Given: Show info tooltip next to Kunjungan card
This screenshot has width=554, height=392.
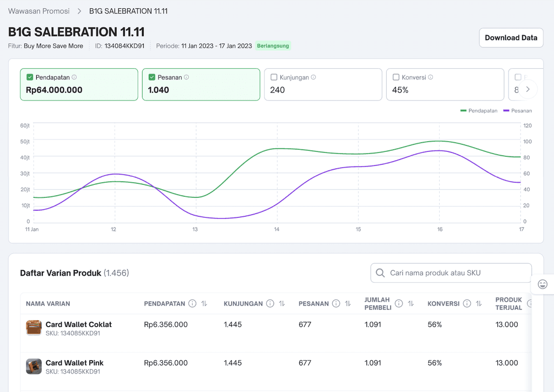Looking at the screenshot, I should pos(313,77).
